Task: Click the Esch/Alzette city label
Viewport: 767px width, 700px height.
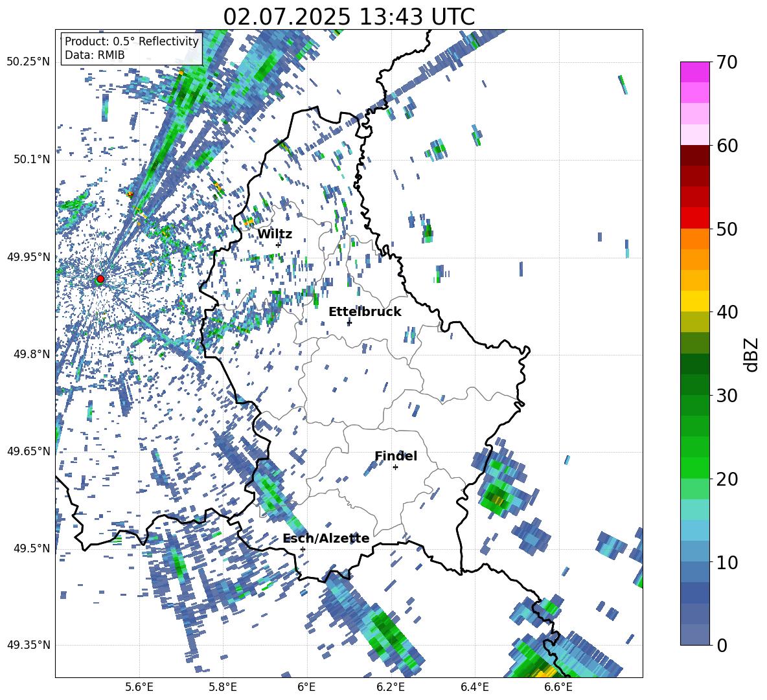Action: (x=326, y=538)
